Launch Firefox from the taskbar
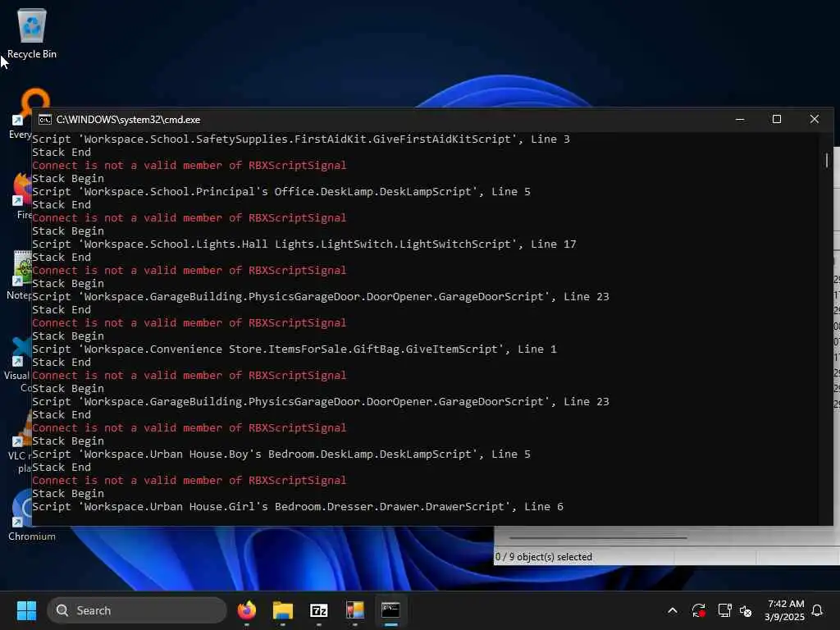 [x=246, y=610]
